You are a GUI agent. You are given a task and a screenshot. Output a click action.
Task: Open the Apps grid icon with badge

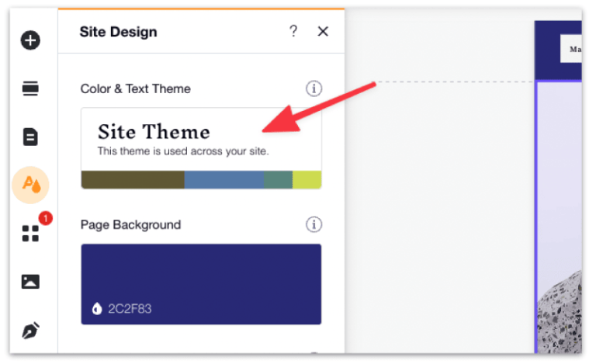click(x=30, y=233)
